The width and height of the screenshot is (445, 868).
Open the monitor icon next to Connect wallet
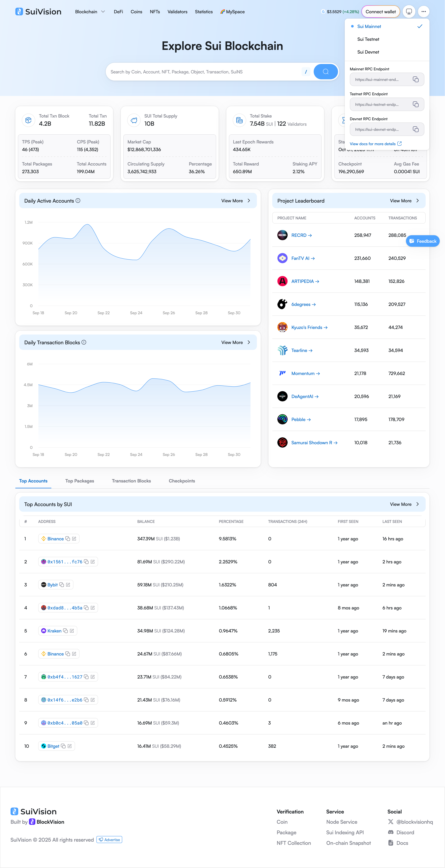[x=409, y=12]
